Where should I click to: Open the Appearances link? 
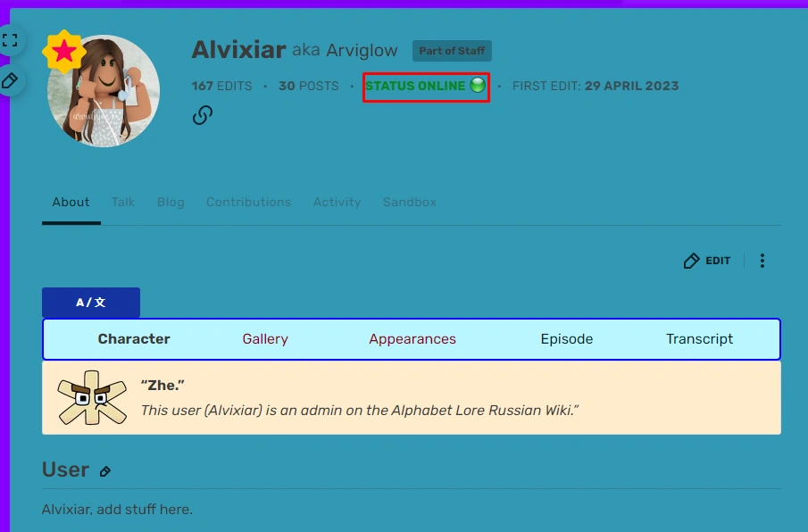click(x=412, y=339)
